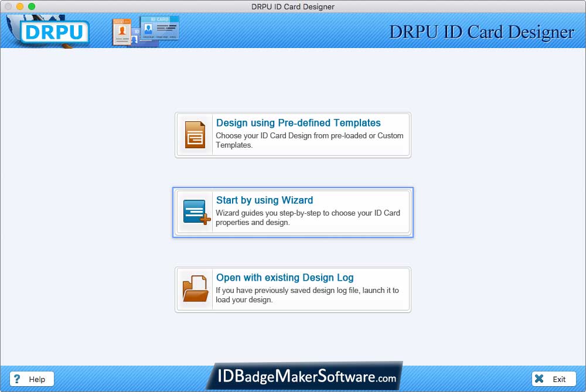Click the ID cards illustration in header

tap(146, 31)
